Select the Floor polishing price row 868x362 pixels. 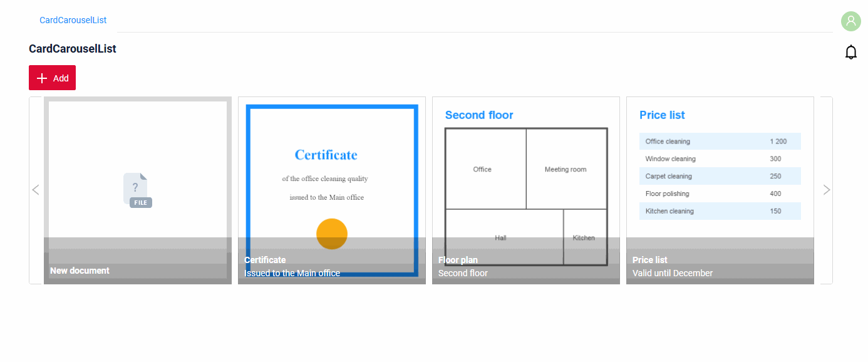tap(720, 194)
